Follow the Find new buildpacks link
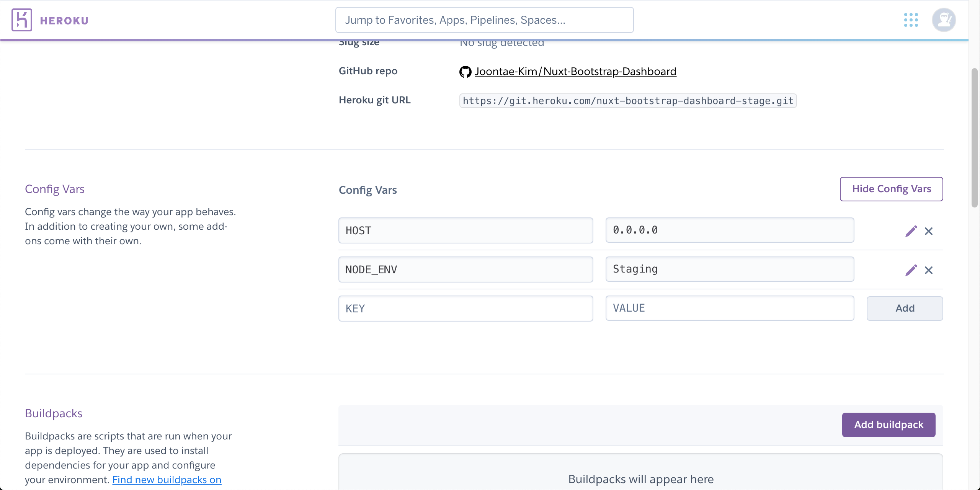Viewport: 980px width, 490px height. point(167,480)
